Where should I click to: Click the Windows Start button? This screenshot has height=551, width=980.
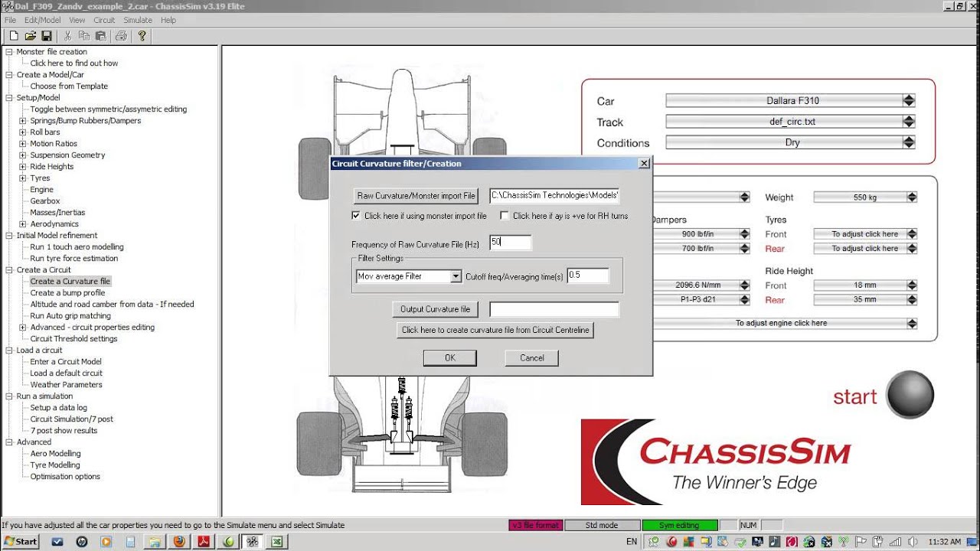(x=20, y=542)
